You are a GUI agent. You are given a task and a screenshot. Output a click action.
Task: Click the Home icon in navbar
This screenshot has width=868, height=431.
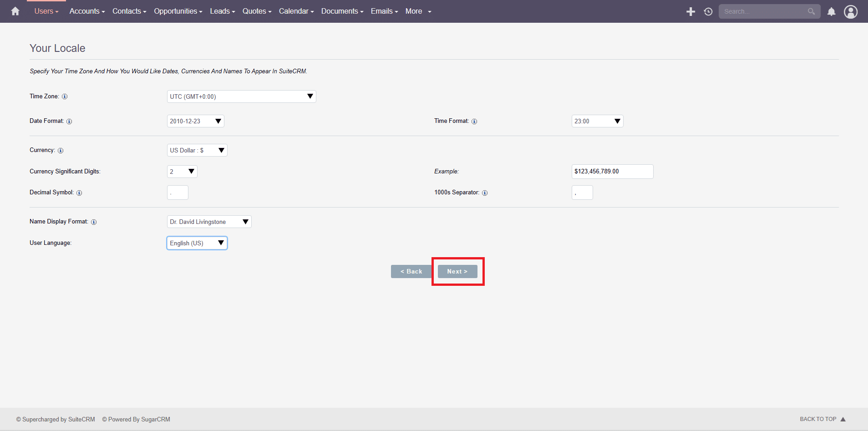coord(15,11)
